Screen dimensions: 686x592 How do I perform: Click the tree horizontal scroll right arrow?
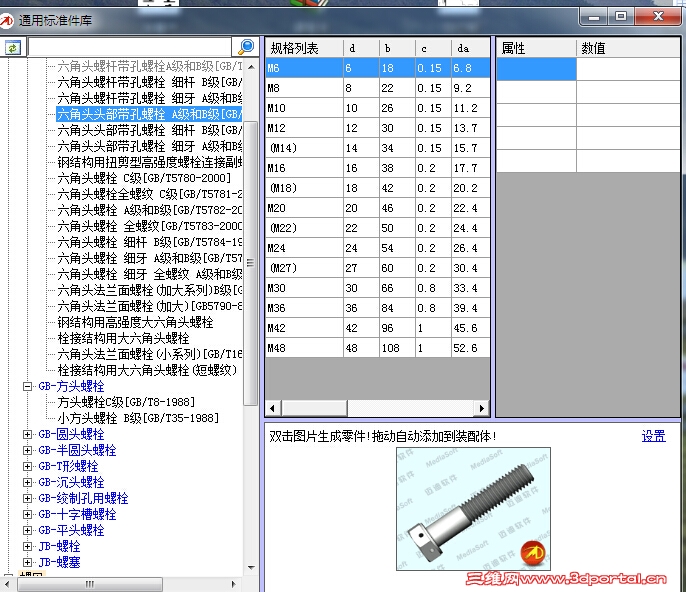point(234,584)
